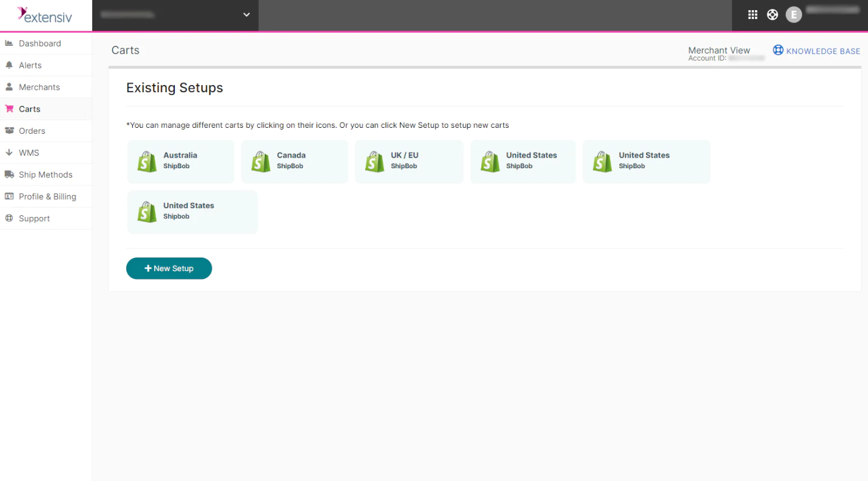Open the Orders sidebar icon
This screenshot has height=481, width=868.
tap(10, 130)
